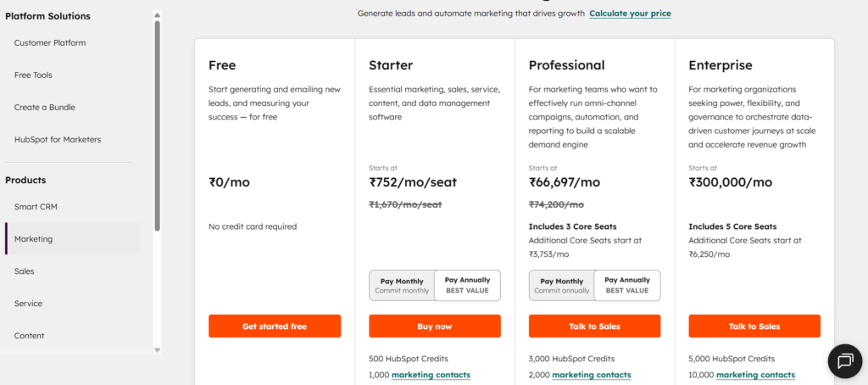Click the Enterprise plan title

click(x=721, y=65)
